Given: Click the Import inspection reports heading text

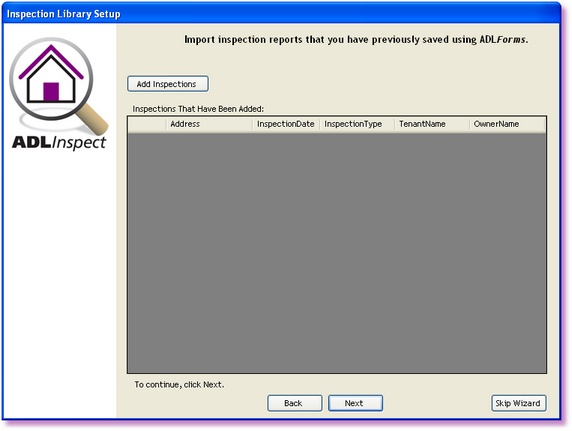Looking at the screenshot, I should [x=356, y=39].
